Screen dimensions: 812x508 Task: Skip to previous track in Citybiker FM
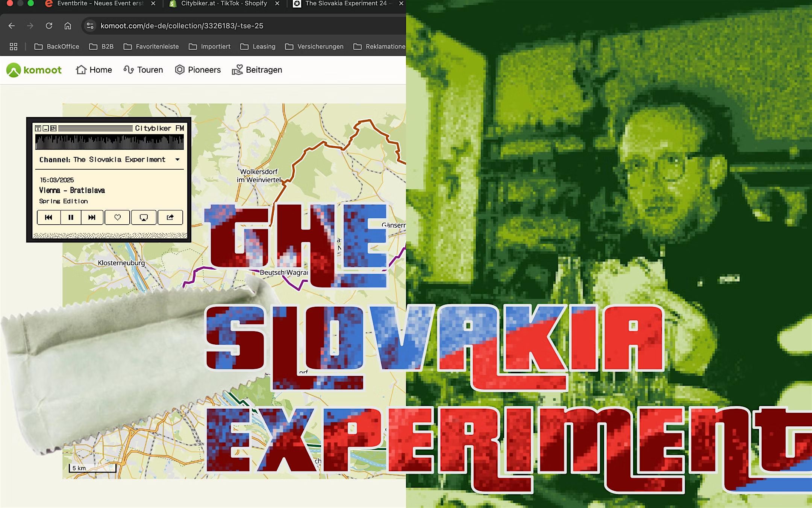coord(48,217)
